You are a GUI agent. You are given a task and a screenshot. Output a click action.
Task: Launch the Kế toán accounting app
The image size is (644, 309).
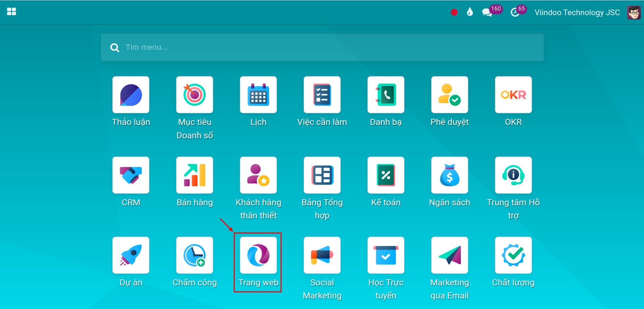click(x=386, y=175)
